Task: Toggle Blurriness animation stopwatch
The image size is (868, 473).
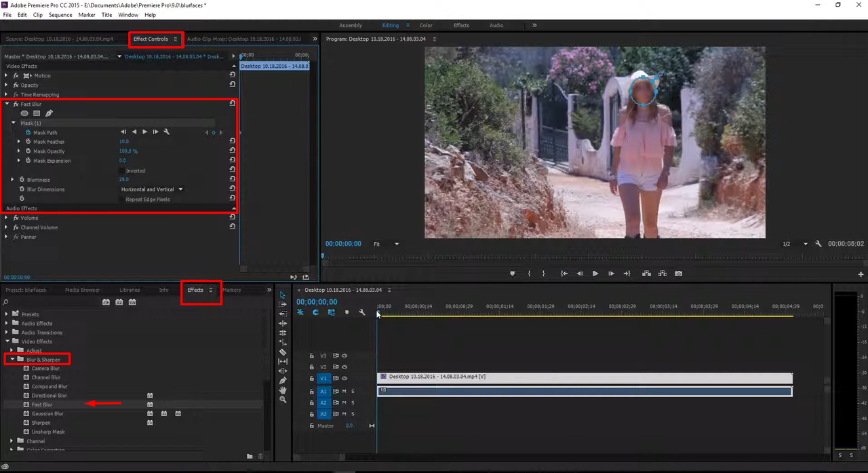Action: click(x=22, y=180)
